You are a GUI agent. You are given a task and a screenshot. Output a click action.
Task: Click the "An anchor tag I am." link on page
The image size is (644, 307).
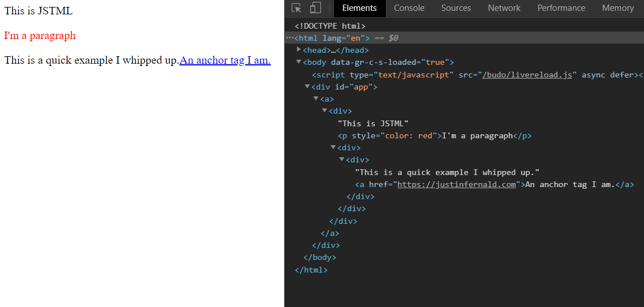225,60
